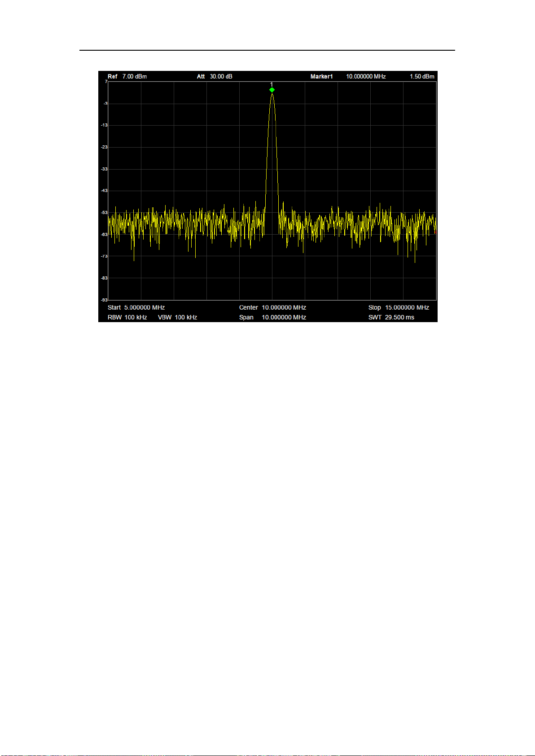Click the 10.000000 MHz marker frequency
Screen dimensions: 535x756
[366, 76]
